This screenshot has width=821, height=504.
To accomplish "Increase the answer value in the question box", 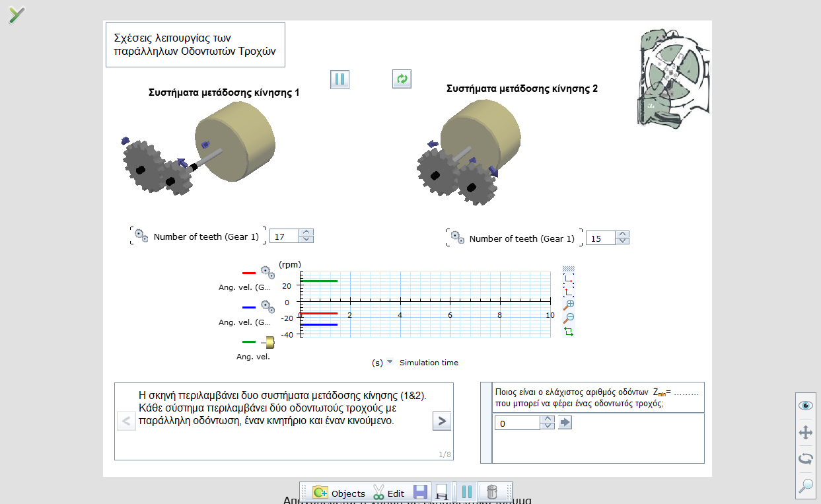I will (547, 419).
